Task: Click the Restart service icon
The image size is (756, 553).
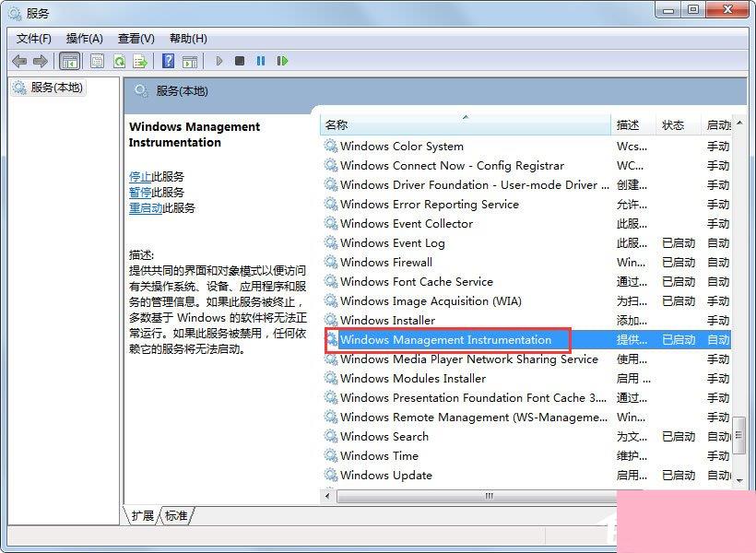Action: pyautogui.click(x=282, y=61)
